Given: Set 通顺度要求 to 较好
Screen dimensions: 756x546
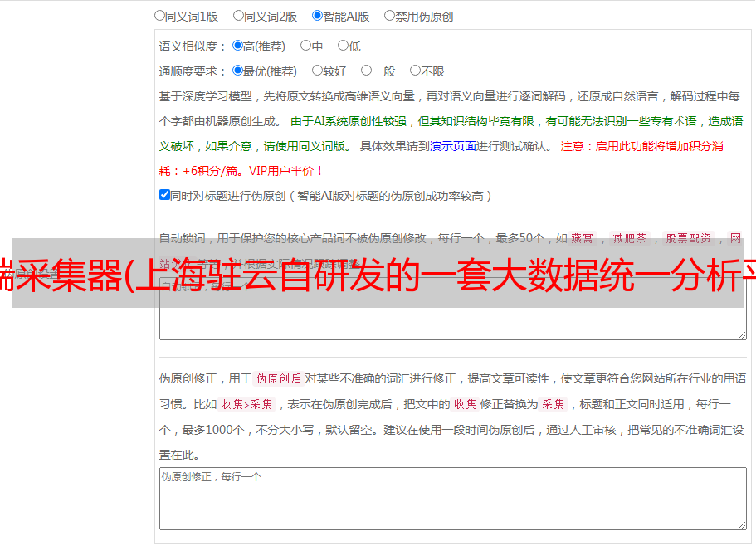Looking at the screenshot, I should tap(317, 71).
